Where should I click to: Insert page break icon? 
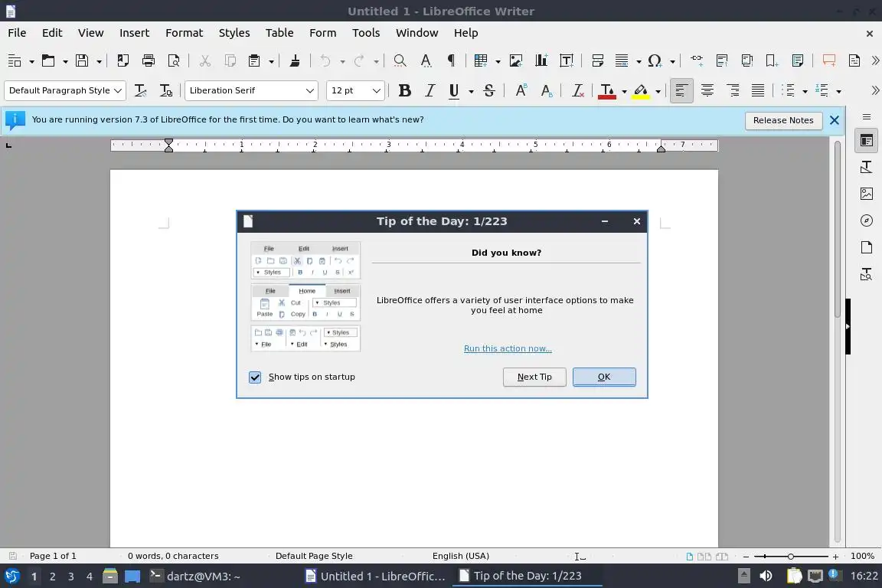[597, 60]
